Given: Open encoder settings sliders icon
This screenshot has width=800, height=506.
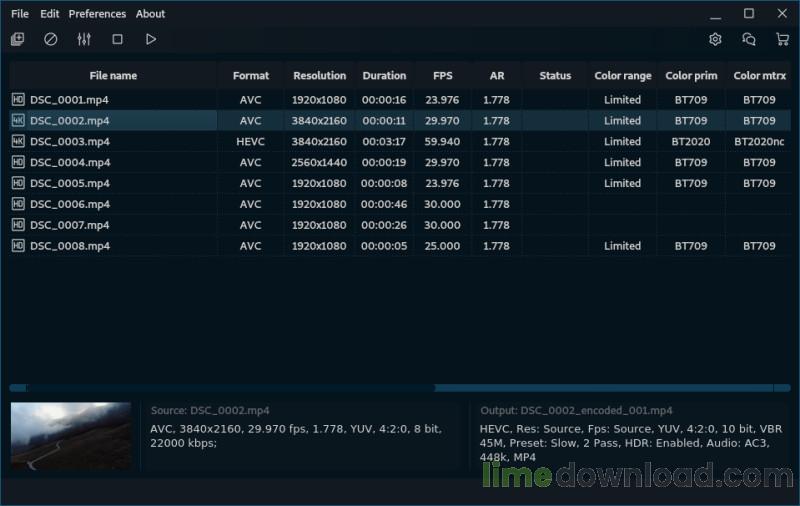Looking at the screenshot, I should (84, 39).
